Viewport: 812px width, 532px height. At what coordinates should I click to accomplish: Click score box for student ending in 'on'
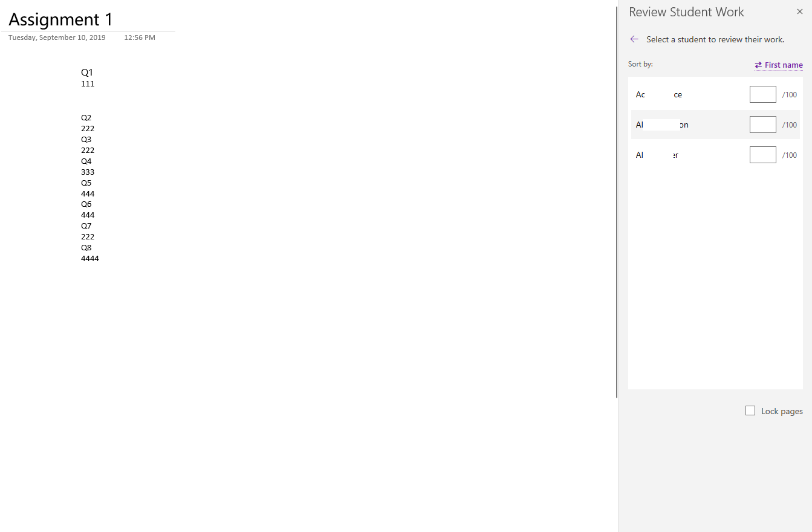tap(763, 125)
